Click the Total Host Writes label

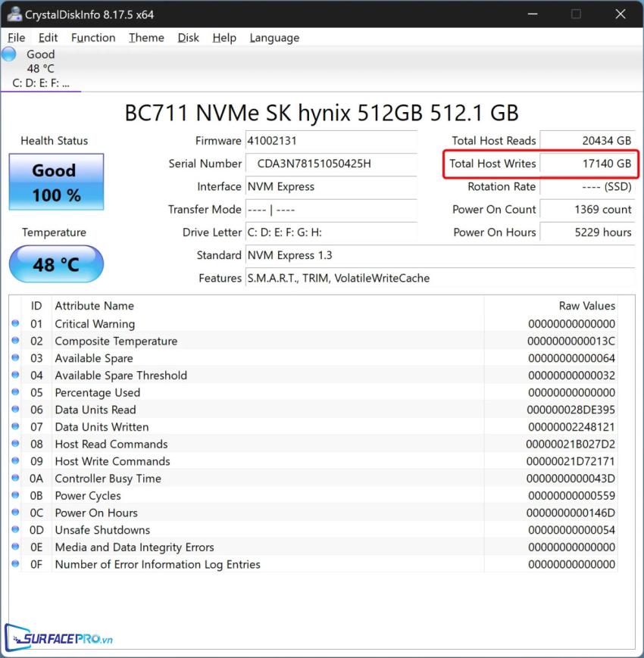click(492, 164)
